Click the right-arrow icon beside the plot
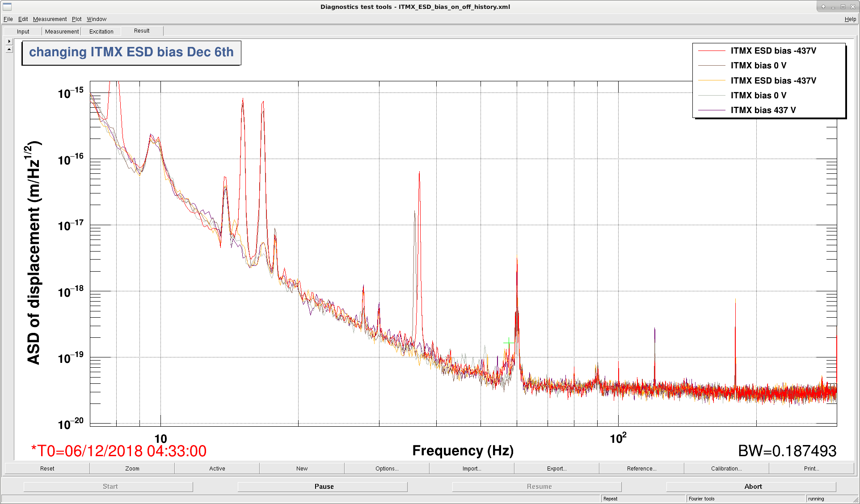This screenshot has height=504, width=860. tap(9, 41)
